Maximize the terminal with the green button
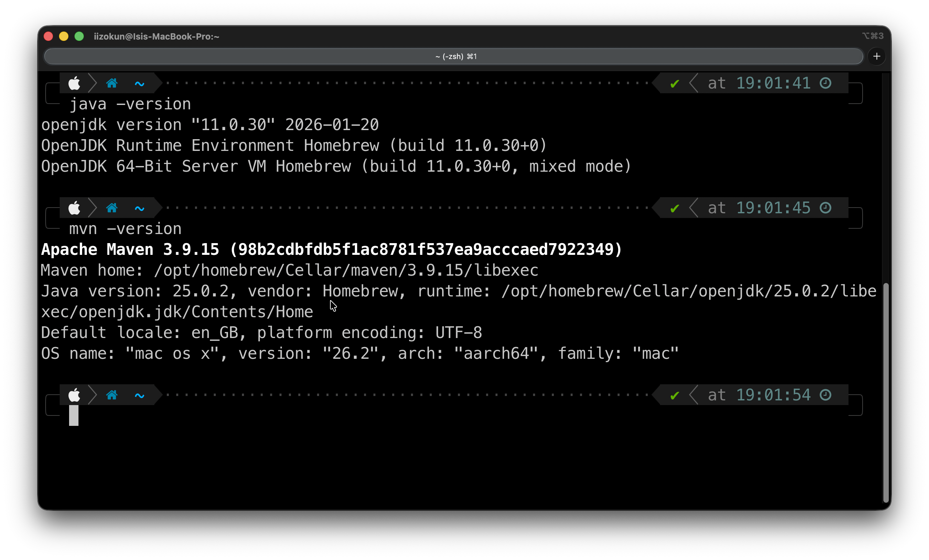 point(79,36)
